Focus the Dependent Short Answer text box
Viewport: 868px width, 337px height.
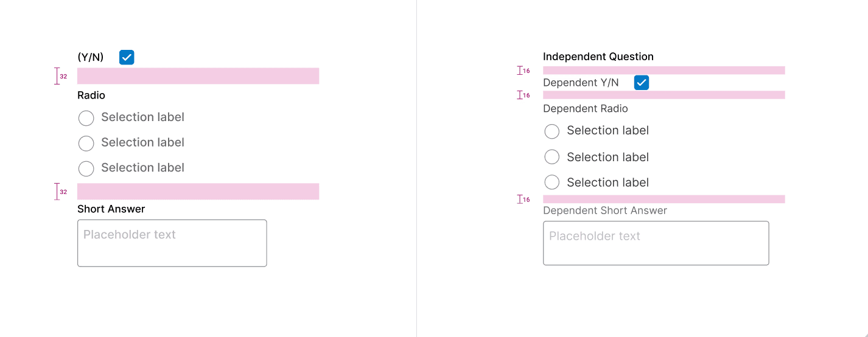[x=656, y=243]
